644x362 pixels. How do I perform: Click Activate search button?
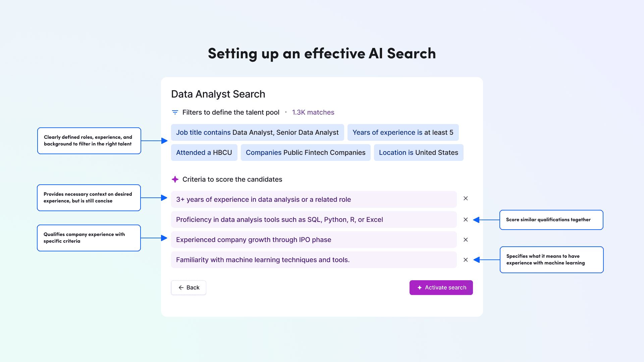tap(441, 287)
